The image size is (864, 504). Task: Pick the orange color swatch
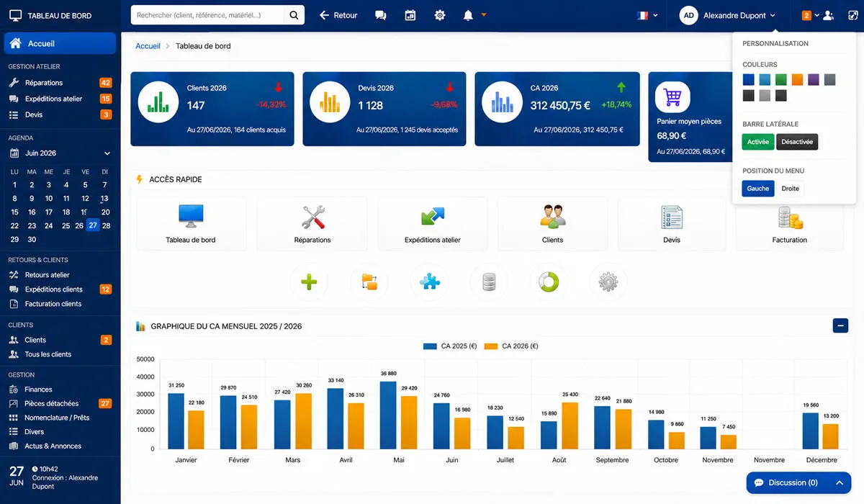(797, 80)
